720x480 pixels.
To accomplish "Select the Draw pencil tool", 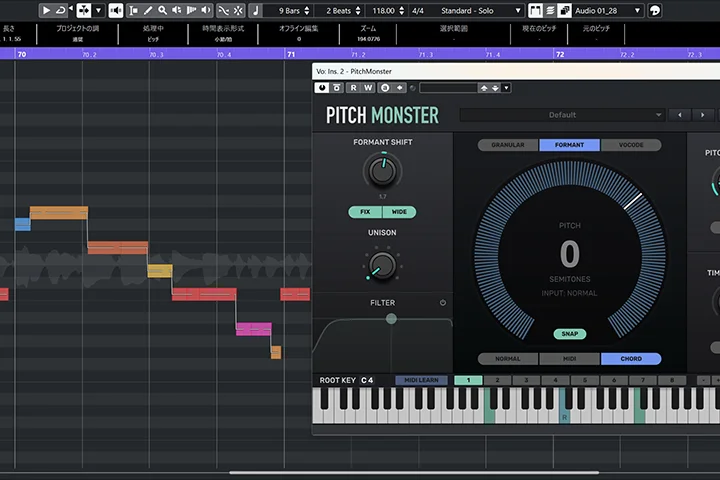I will (x=148, y=10).
